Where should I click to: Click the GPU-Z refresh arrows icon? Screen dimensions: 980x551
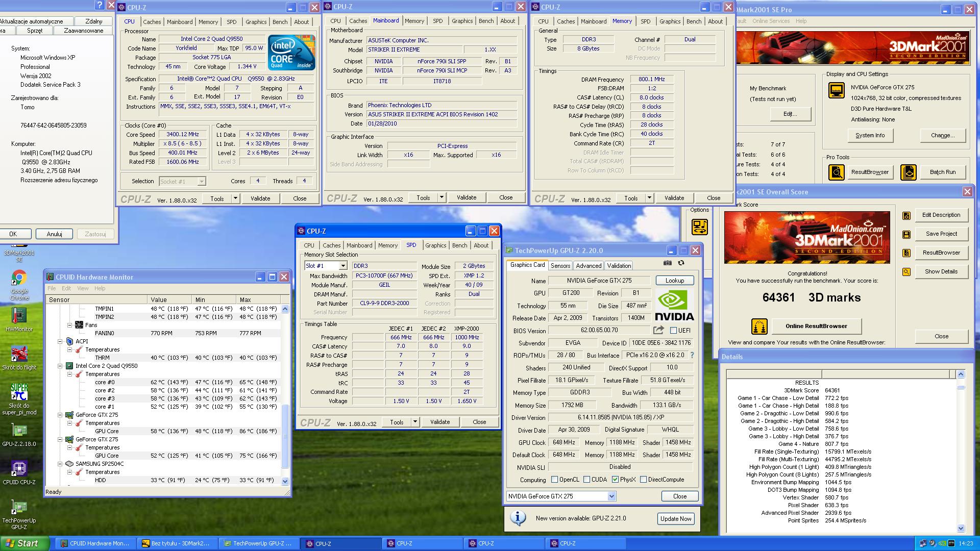pyautogui.click(x=681, y=263)
